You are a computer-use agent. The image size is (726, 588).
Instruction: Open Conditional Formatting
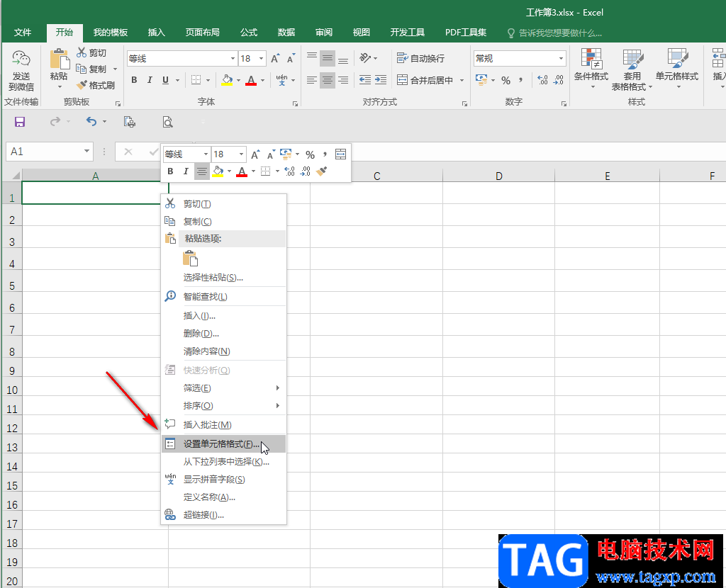point(591,69)
